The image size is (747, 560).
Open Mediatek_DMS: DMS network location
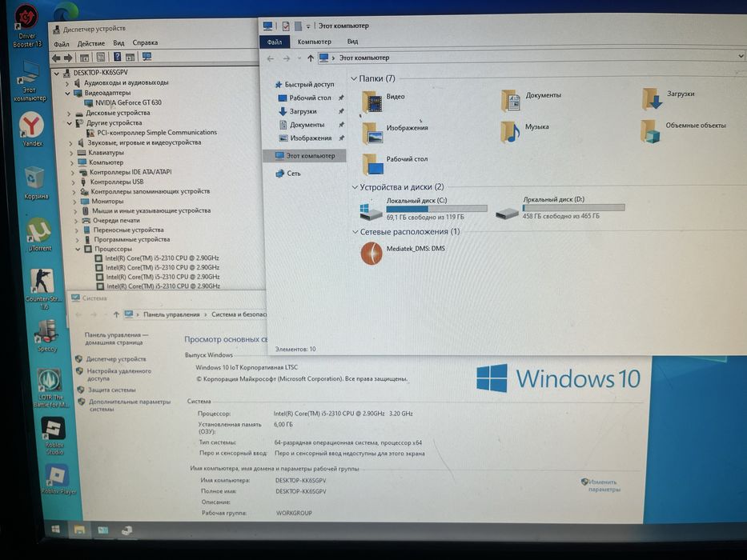tap(403, 253)
